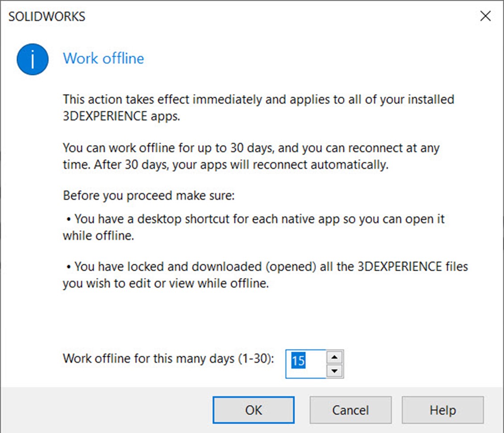Click 'your apps will reconnect automatically' line

pos(225,165)
